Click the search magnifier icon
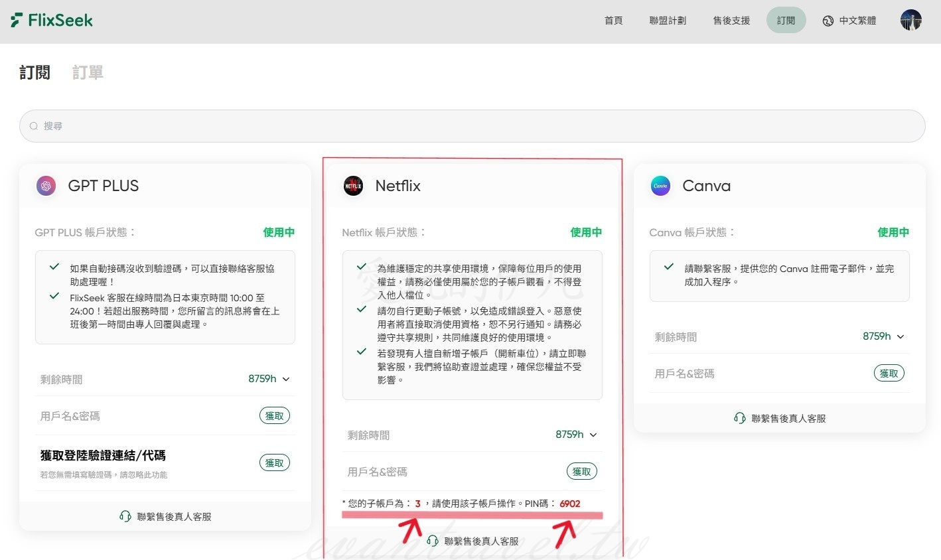Image resolution: width=941 pixels, height=560 pixels. click(x=34, y=126)
